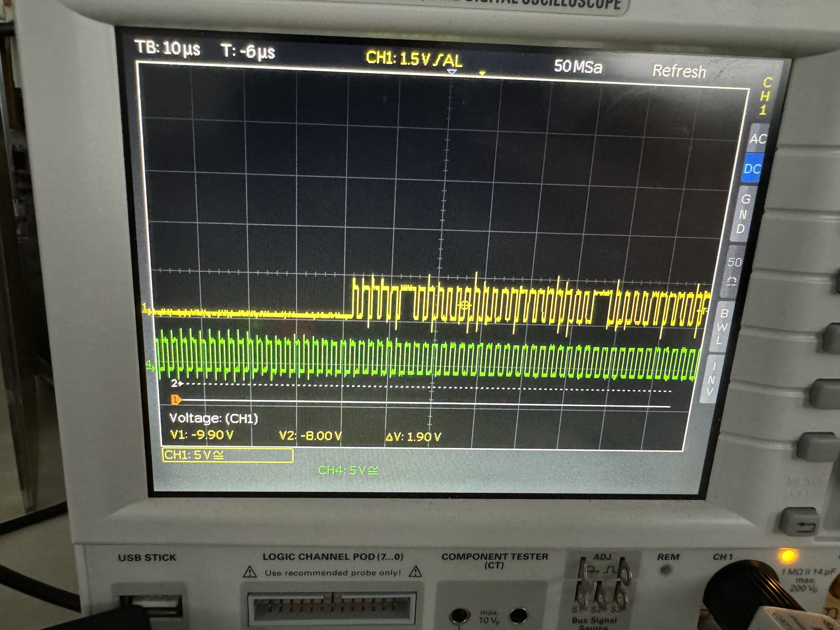
Task: Click the orange cursor 1 marker
Action: point(176,400)
